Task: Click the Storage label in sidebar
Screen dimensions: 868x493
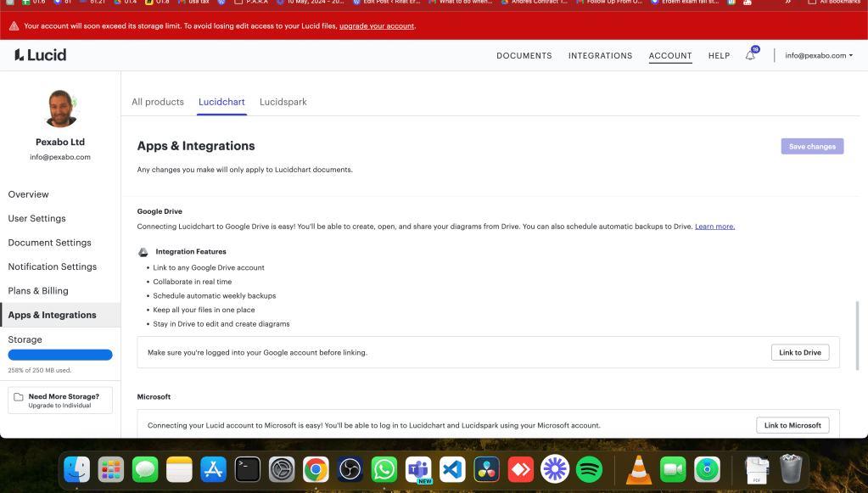Action: tap(25, 339)
